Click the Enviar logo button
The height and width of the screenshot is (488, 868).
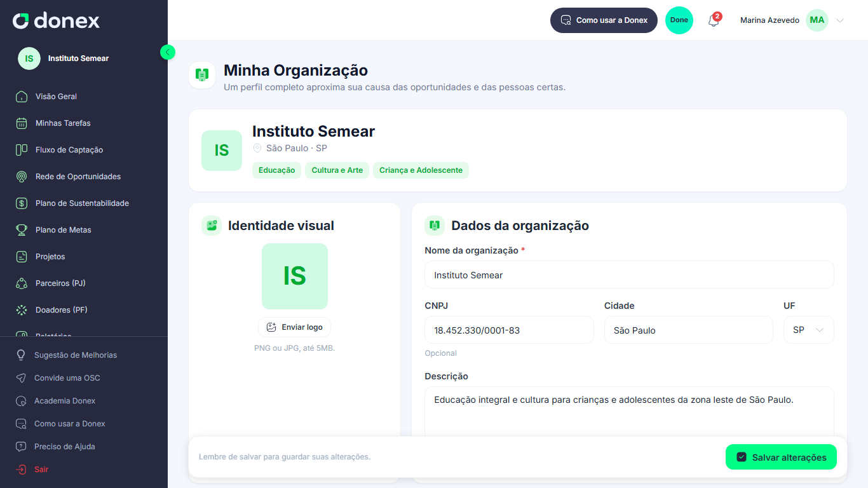click(294, 327)
